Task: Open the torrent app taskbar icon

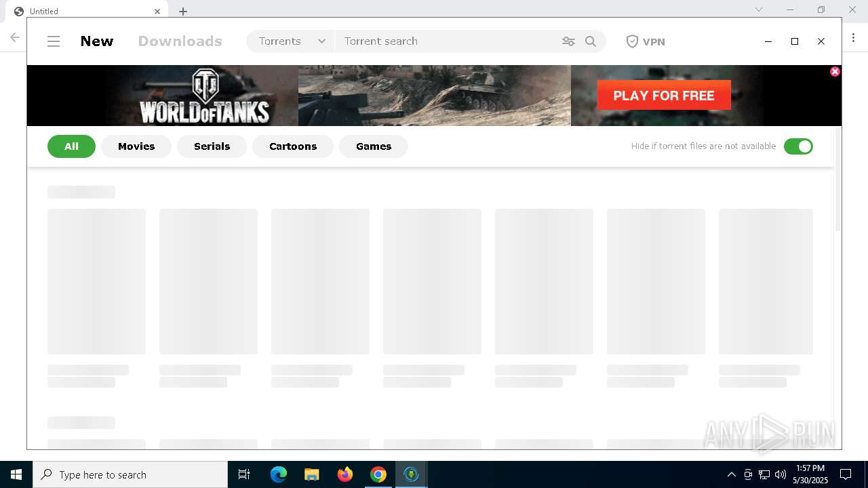Action: [411, 474]
